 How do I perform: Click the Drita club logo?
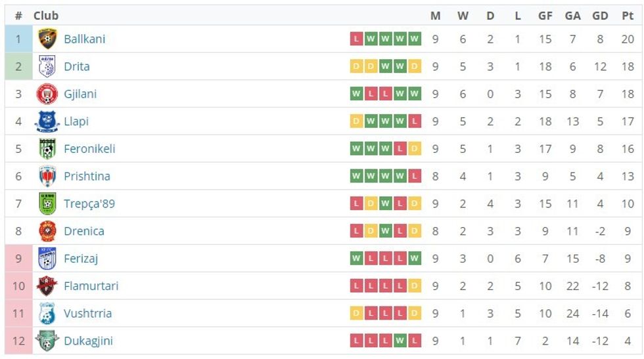pyautogui.click(x=47, y=66)
